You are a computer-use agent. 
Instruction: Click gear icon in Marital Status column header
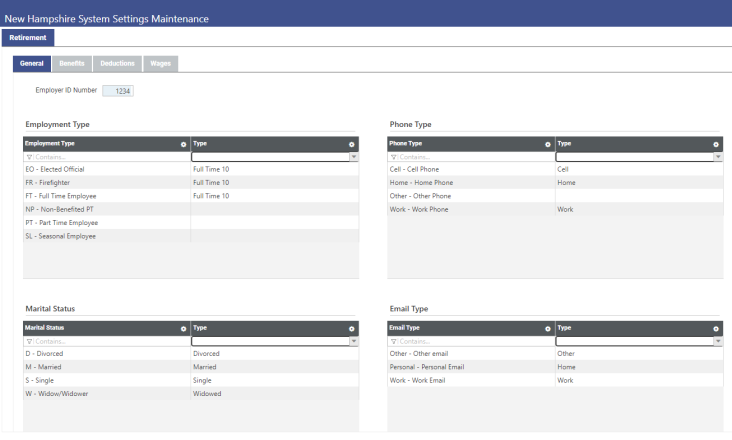tap(183, 328)
